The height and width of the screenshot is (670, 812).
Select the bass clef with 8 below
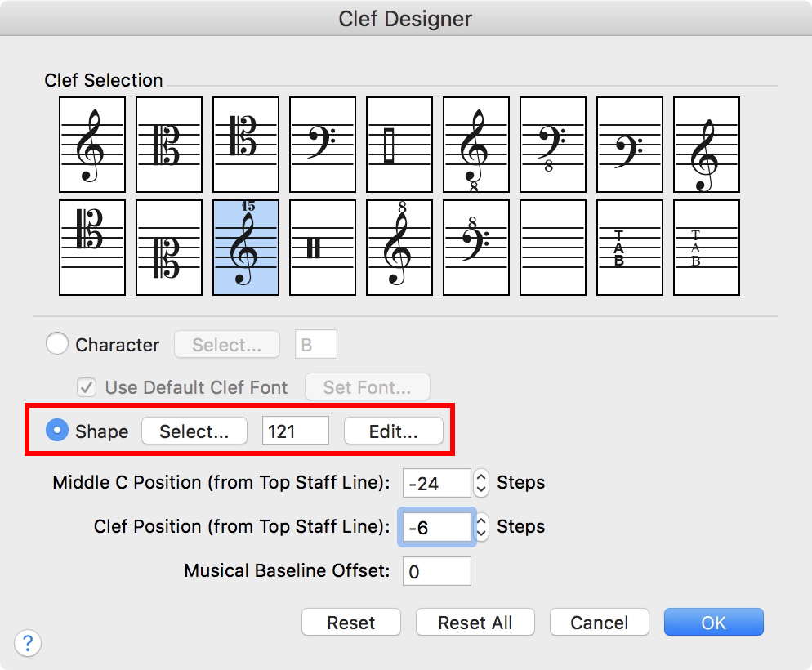click(552, 145)
